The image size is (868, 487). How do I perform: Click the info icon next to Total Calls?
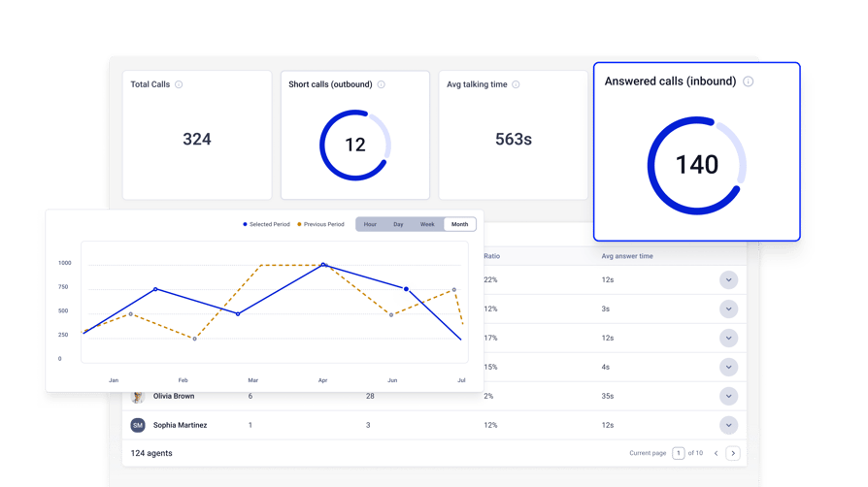[x=179, y=84]
